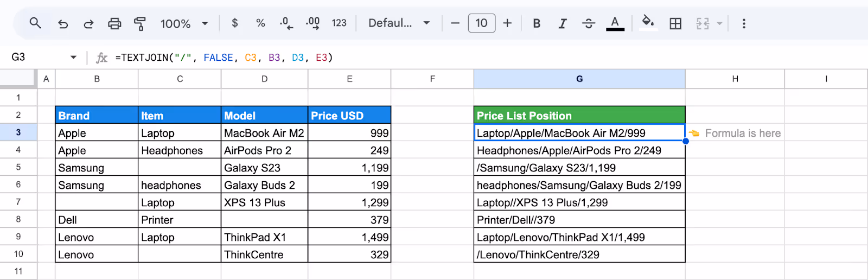Open more number formats (123)

(339, 23)
